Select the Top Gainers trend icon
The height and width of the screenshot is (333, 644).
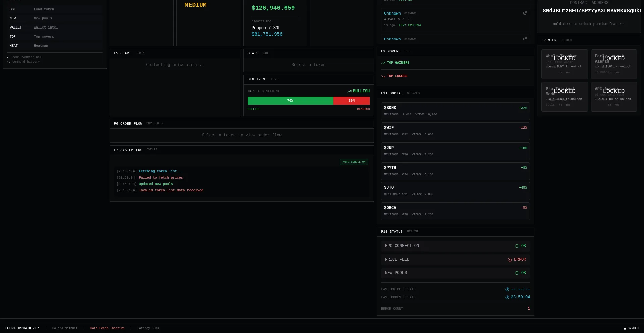point(383,63)
